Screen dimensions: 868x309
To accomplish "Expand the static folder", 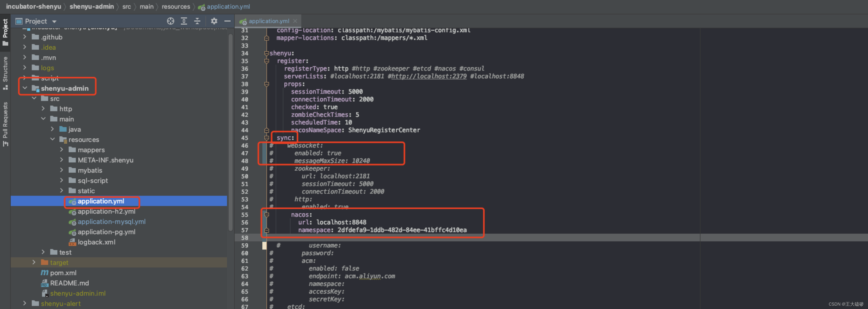I will (x=61, y=190).
